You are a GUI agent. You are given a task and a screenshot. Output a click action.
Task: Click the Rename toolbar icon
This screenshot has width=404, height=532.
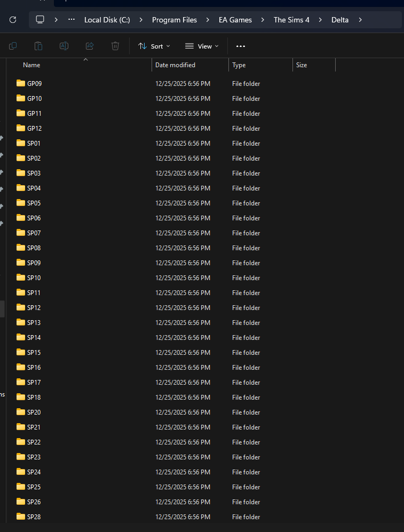click(x=64, y=46)
